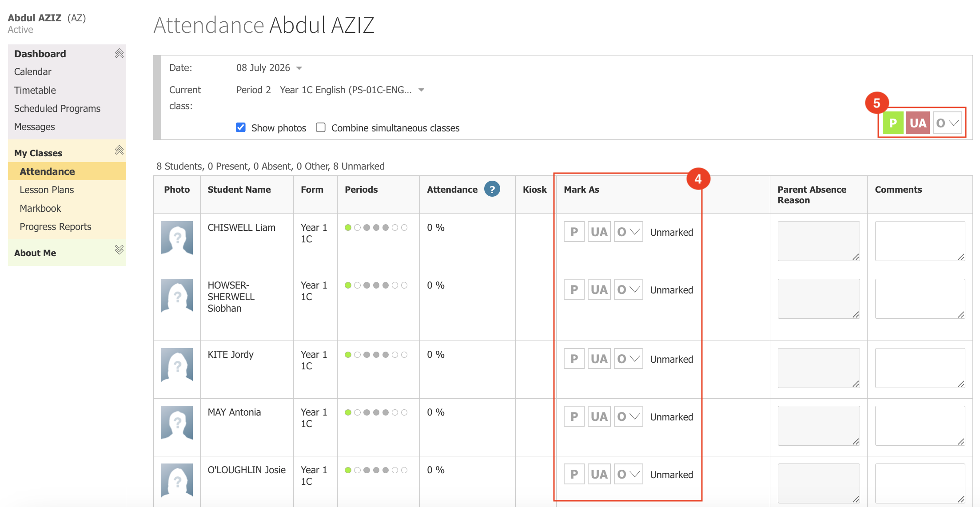Click the Attendance help question mark icon
The width and height of the screenshot is (980, 507).
492,189
